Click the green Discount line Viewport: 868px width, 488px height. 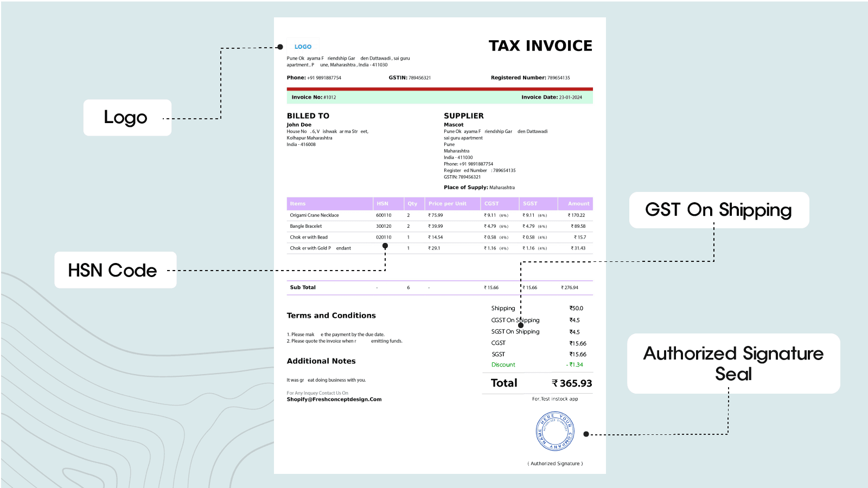click(503, 365)
